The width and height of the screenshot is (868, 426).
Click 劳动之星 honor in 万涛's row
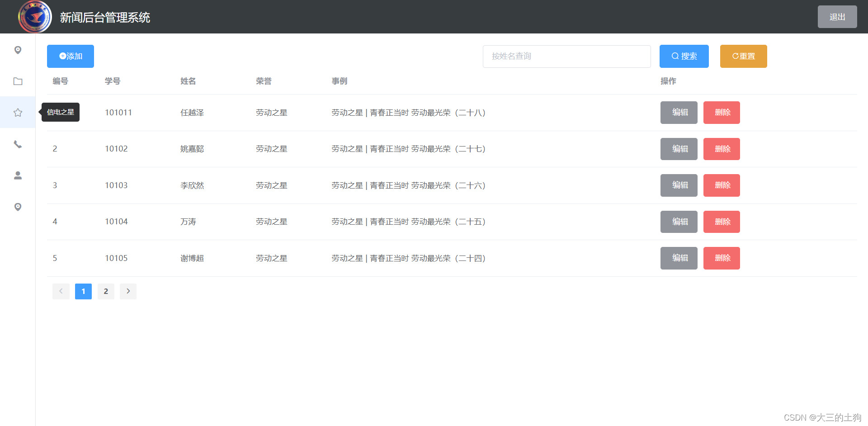[272, 222]
